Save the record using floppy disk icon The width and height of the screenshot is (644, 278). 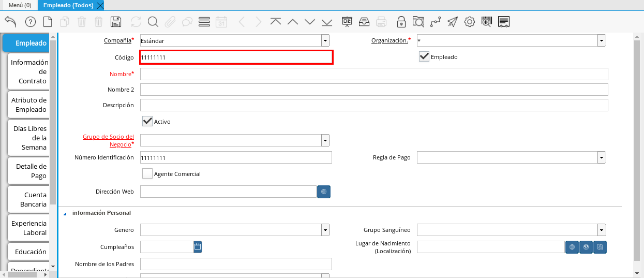pos(116,22)
